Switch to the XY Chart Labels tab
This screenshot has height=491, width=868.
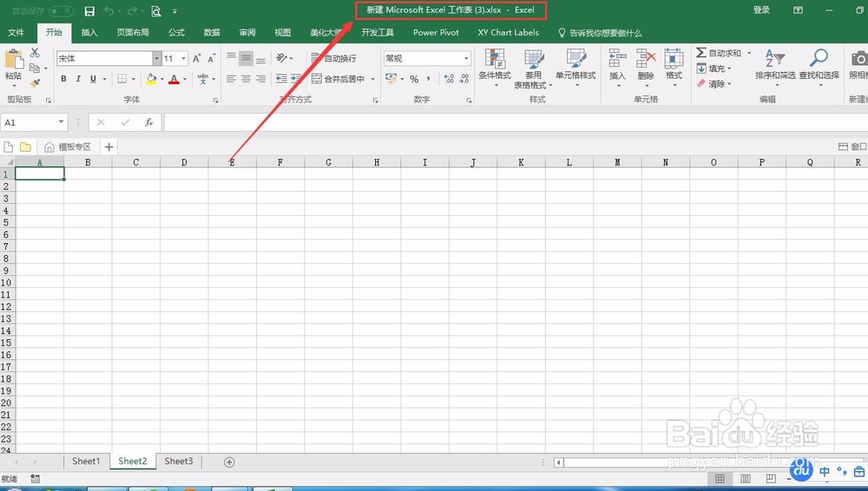pyautogui.click(x=508, y=33)
